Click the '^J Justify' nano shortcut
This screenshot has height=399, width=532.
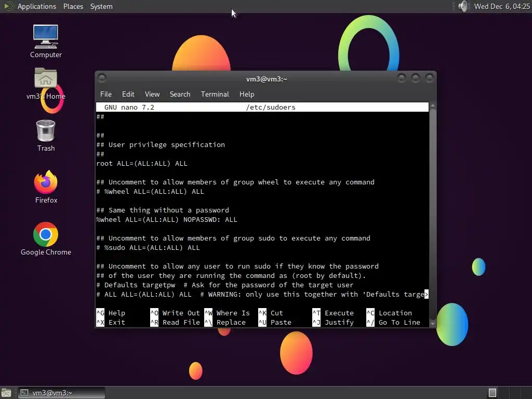(333, 322)
